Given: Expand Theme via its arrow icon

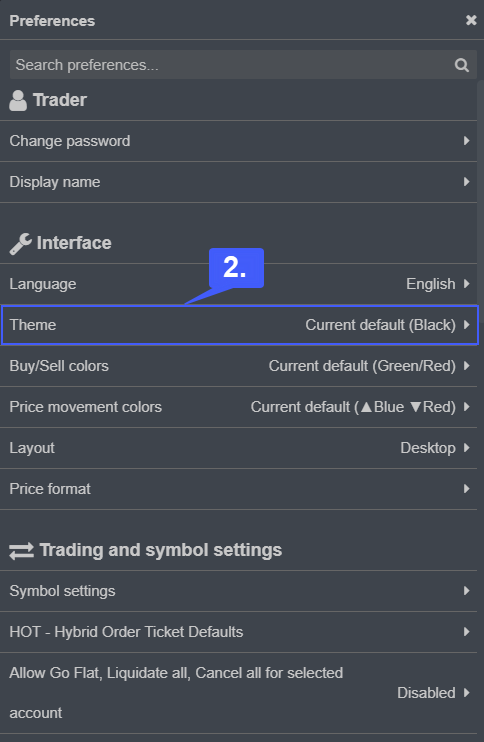Looking at the screenshot, I should (x=466, y=325).
